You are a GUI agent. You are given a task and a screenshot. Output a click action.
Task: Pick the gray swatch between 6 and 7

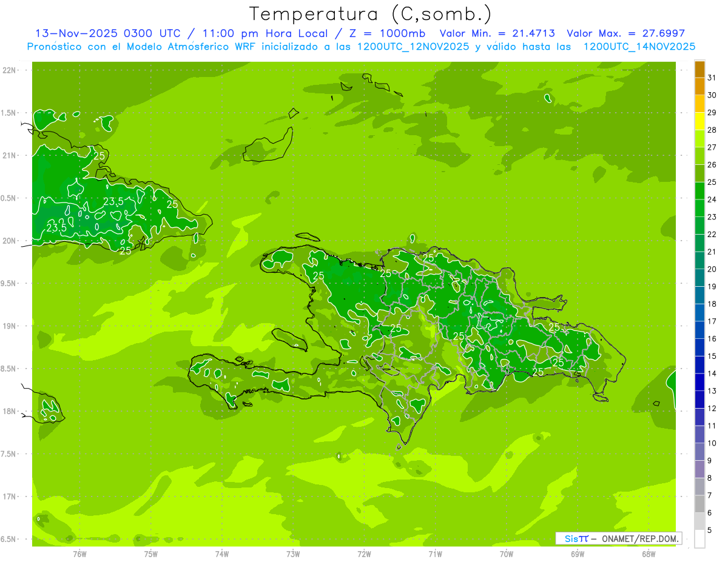click(699, 504)
